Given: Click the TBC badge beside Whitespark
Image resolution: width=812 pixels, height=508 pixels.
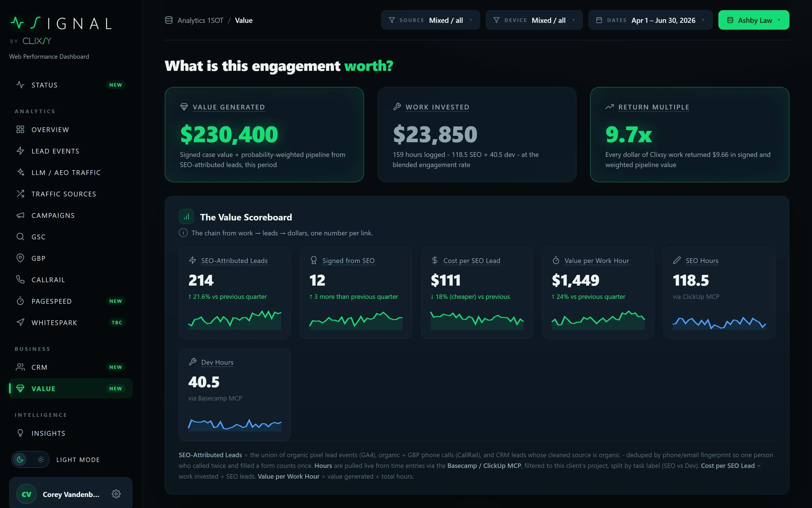Looking at the screenshot, I should (x=116, y=323).
